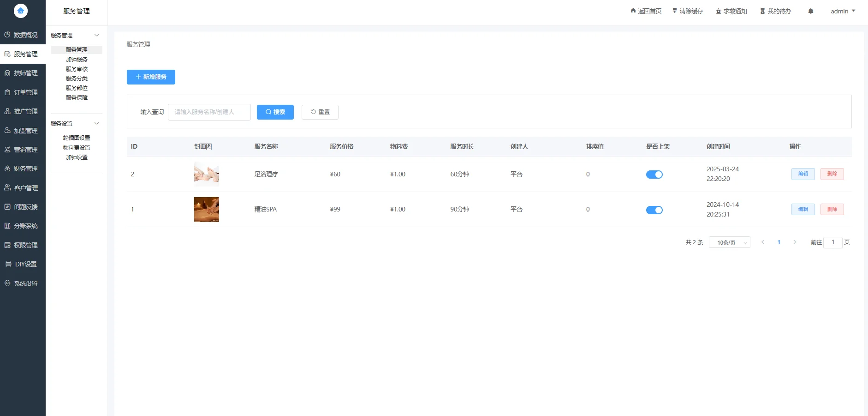868x416 pixels.
Task: Select 系统设置 at the sidebar bottom
Action: pyautogui.click(x=23, y=283)
